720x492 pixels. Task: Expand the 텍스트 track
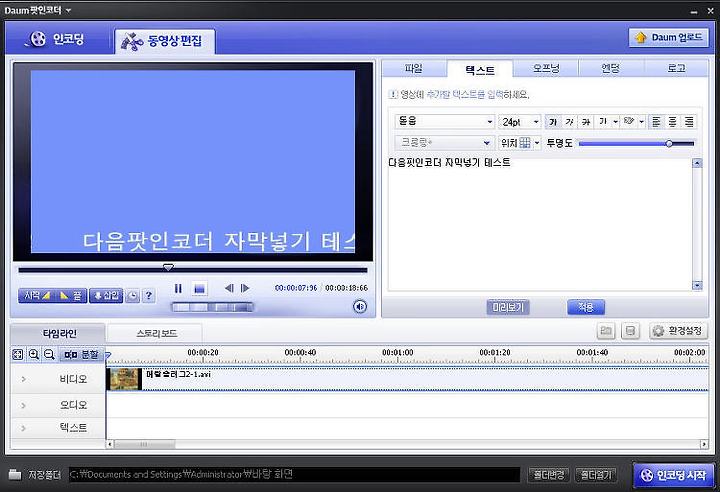(x=23, y=428)
